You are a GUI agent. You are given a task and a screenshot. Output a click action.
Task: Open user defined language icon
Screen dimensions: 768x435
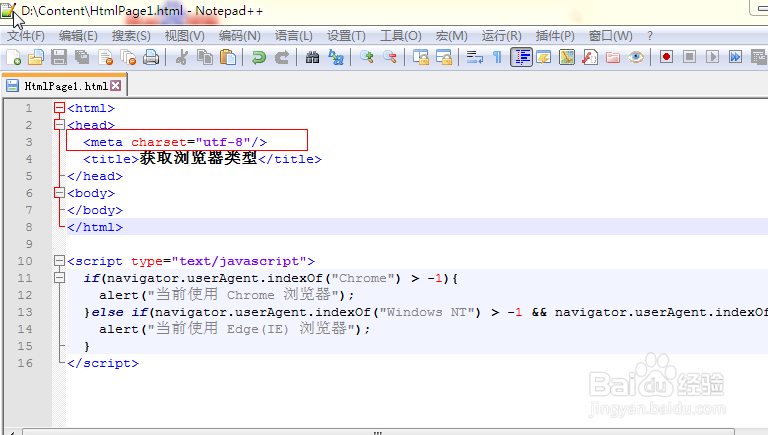point(544,57)
